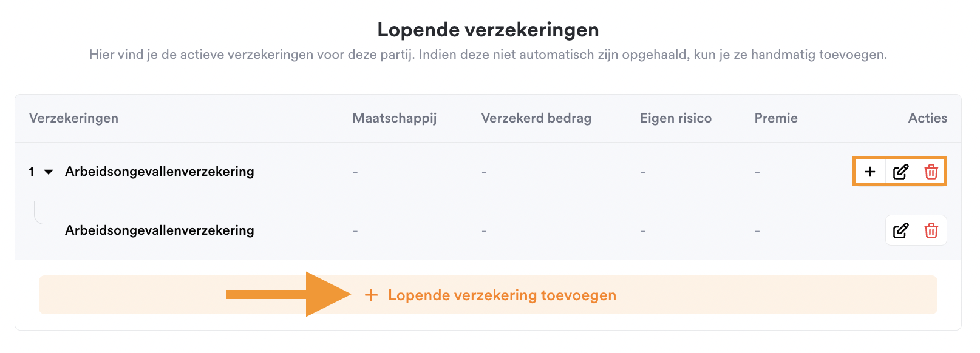This screenshot has height=353, width=980.
Task: Open the indented child Arbeidsongevallenverzekering entry
Action: tap(160, 230)
